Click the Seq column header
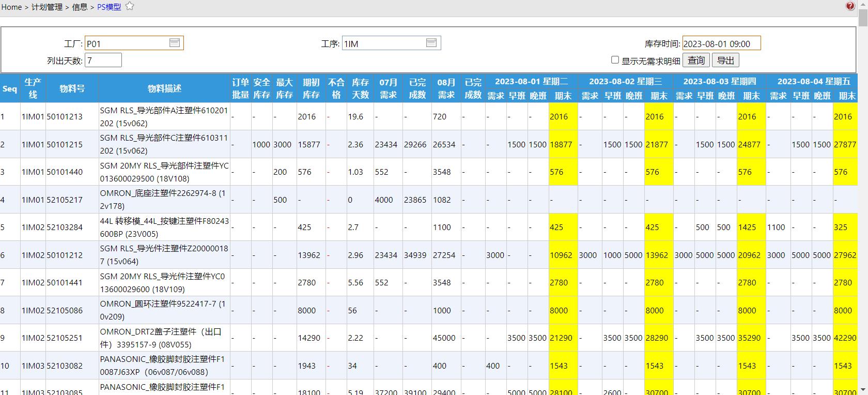 coord(10,88)
